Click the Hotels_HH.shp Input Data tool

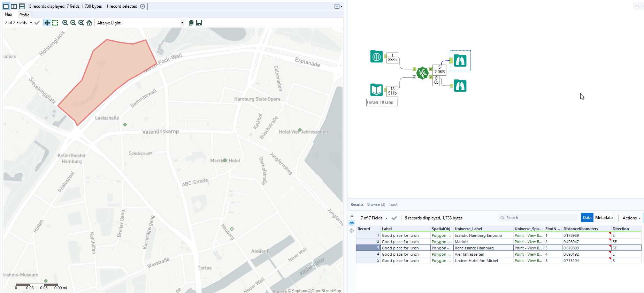(x=376, y=90)
